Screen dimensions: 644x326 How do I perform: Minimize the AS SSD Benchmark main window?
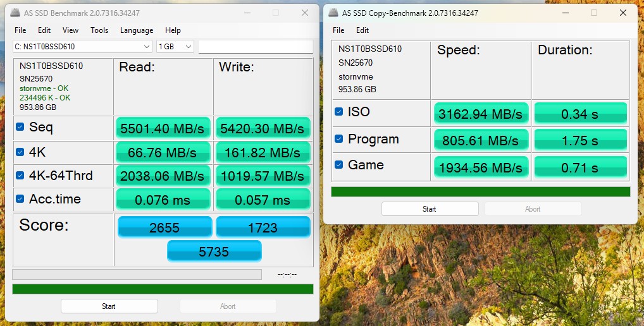246,13
